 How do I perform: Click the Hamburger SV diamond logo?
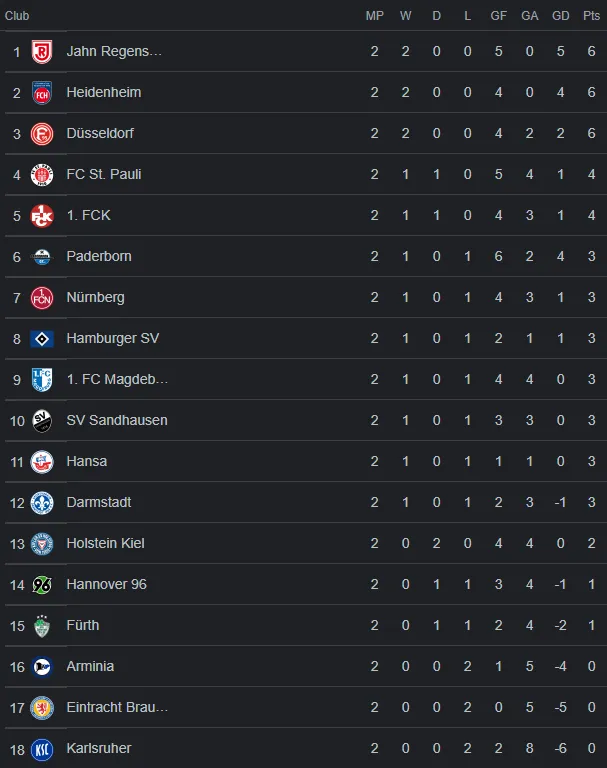click(x=42, y=338)
